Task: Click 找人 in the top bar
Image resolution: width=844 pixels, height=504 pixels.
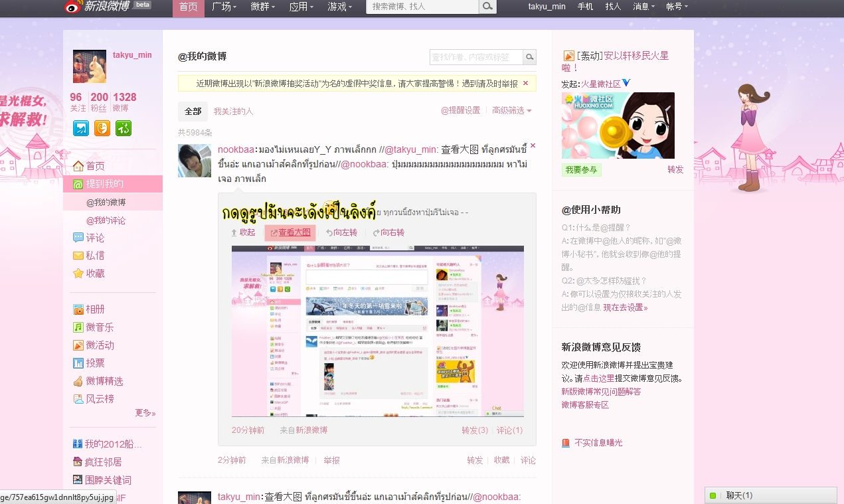Action: (x=613, y=7)
